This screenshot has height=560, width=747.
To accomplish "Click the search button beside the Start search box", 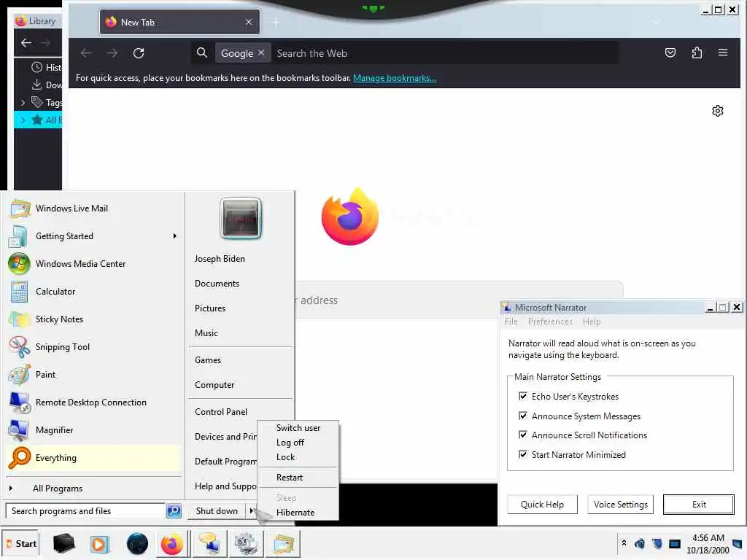I will [174, 511].
